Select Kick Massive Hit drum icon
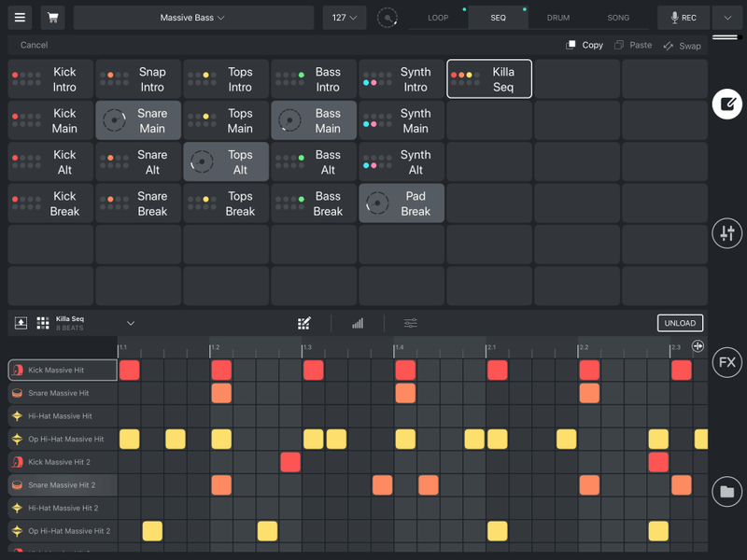The image size is (747, 560). click(17, 370)
